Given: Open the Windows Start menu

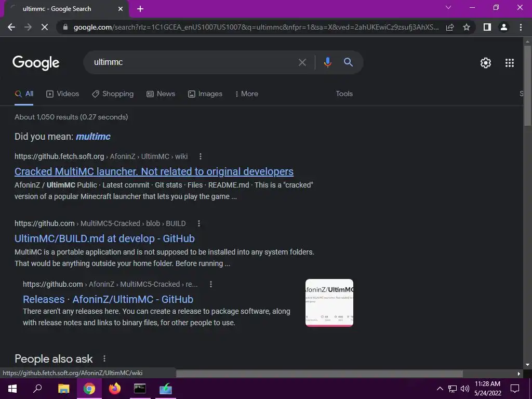Looking at the screenshot, I should pos(12,389).
